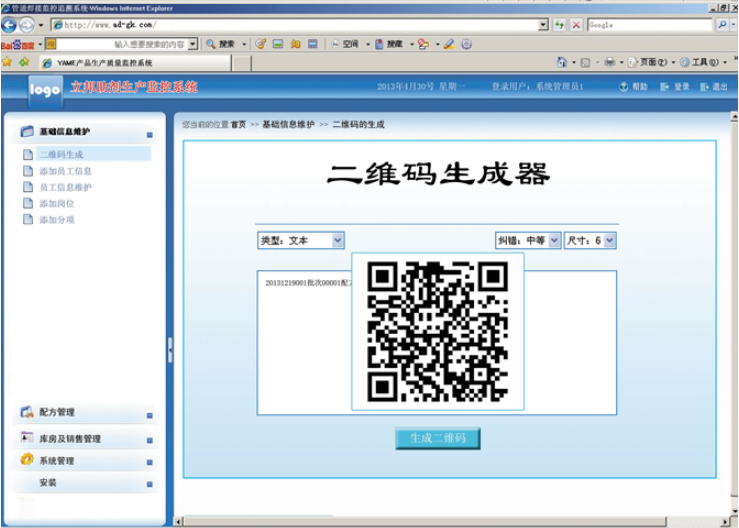The width and height of the screenshot is (739, 528).
Task: Expand the 安装 section toggle
Action: (x=149, y=484)
